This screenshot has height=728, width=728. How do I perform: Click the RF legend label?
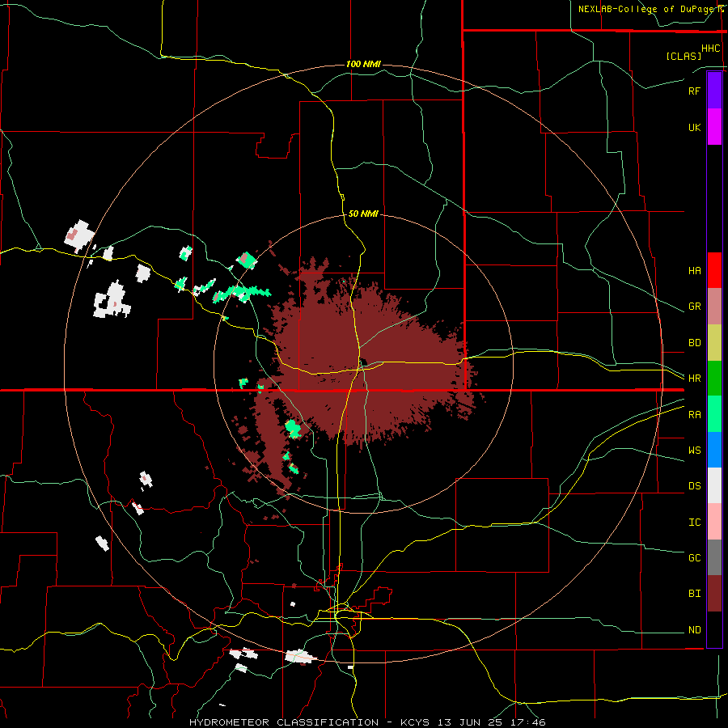(x=694, y=91)
